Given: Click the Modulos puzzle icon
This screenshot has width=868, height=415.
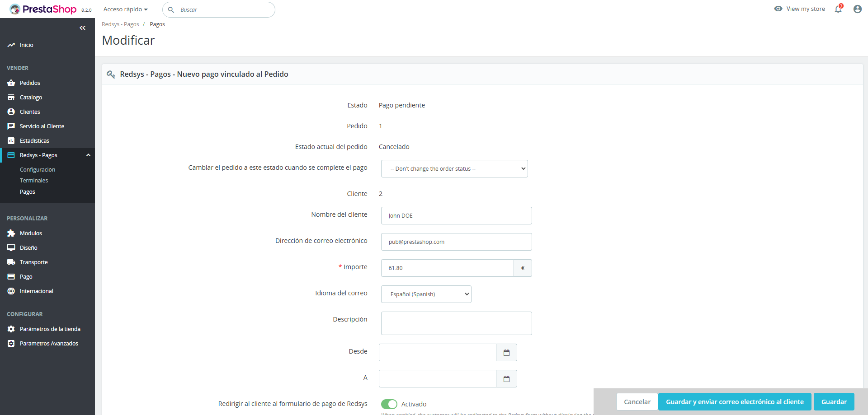Looking at the screenshot, I should click(x=11, y=233).
